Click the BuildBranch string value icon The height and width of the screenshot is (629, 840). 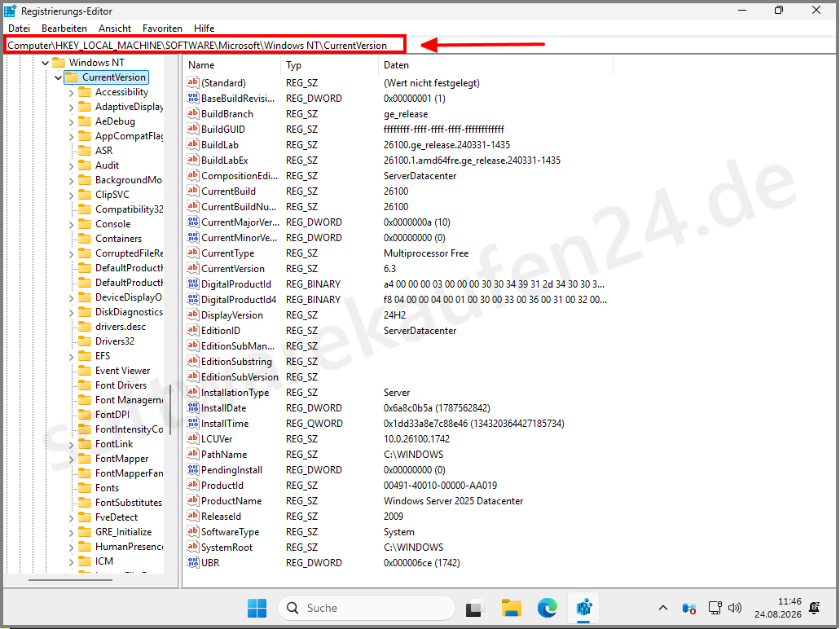pos(193,113)
